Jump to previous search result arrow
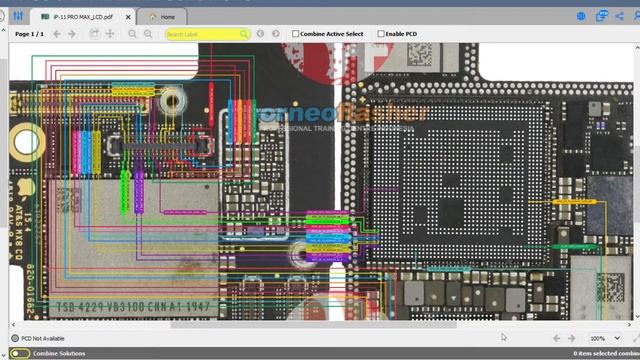This screenshot has width=640, height=360. [260, 34]
